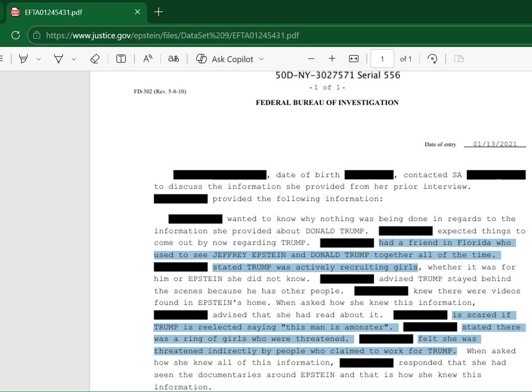The image size is (532, 392).
Task: Zoom out of the PDF
Action: click(311, 59)
